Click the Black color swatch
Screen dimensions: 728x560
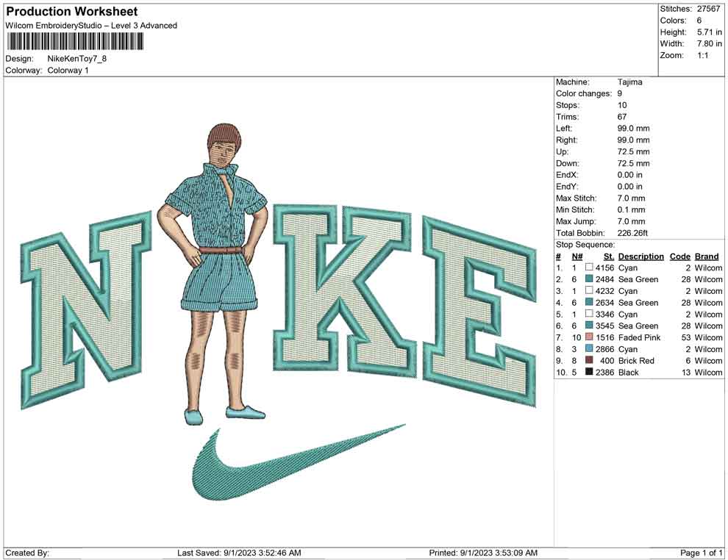point(589,372)
